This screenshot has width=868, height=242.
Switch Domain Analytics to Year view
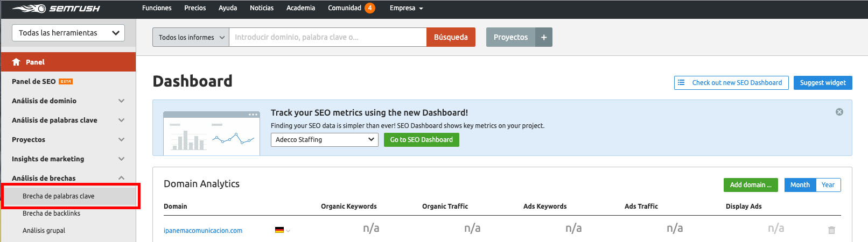pos(828,185)
